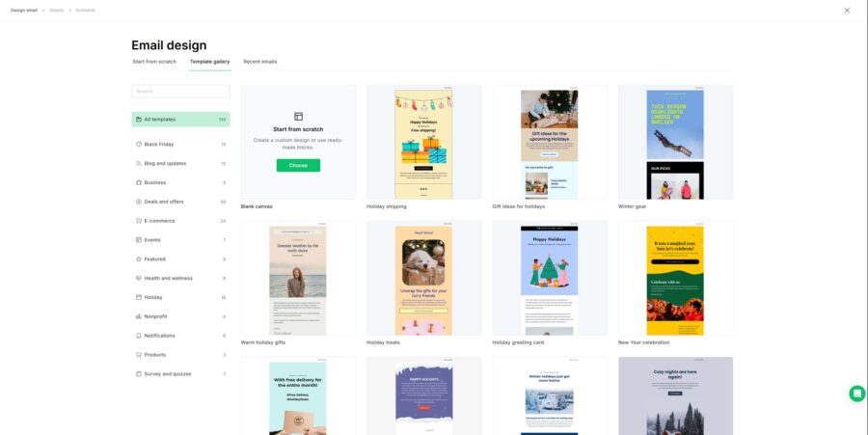Filter by Health and wellness label
The image size is (868, 435).
coord(168,278)
